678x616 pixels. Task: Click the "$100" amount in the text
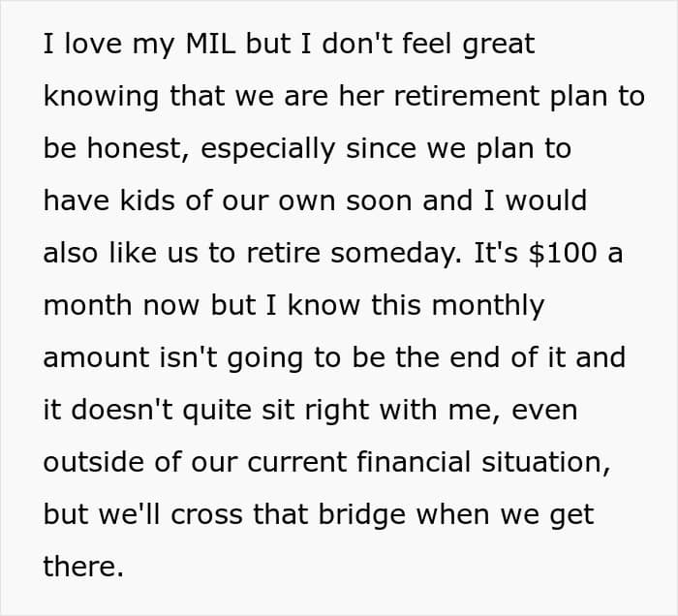pyautogui.click(x=563, y=253)
